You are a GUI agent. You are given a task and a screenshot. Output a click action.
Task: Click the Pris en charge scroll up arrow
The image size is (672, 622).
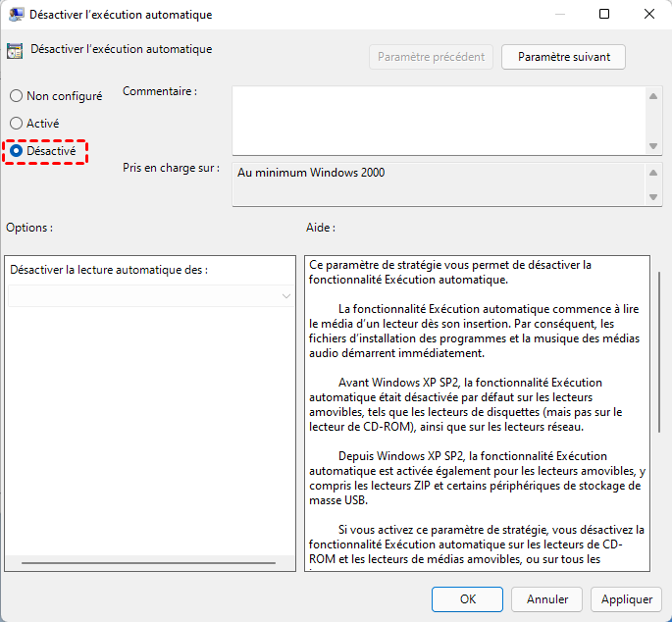tap(653, 173)
